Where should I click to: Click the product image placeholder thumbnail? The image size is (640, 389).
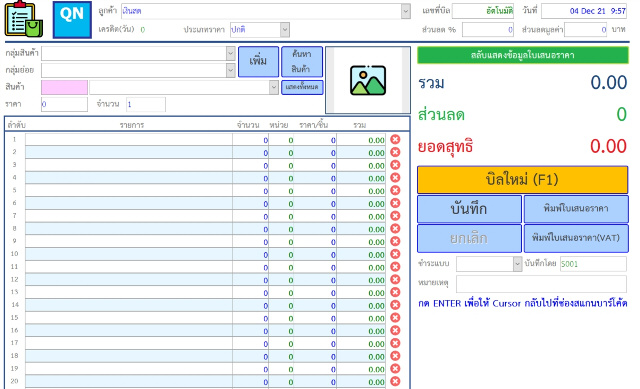[368, 80]
